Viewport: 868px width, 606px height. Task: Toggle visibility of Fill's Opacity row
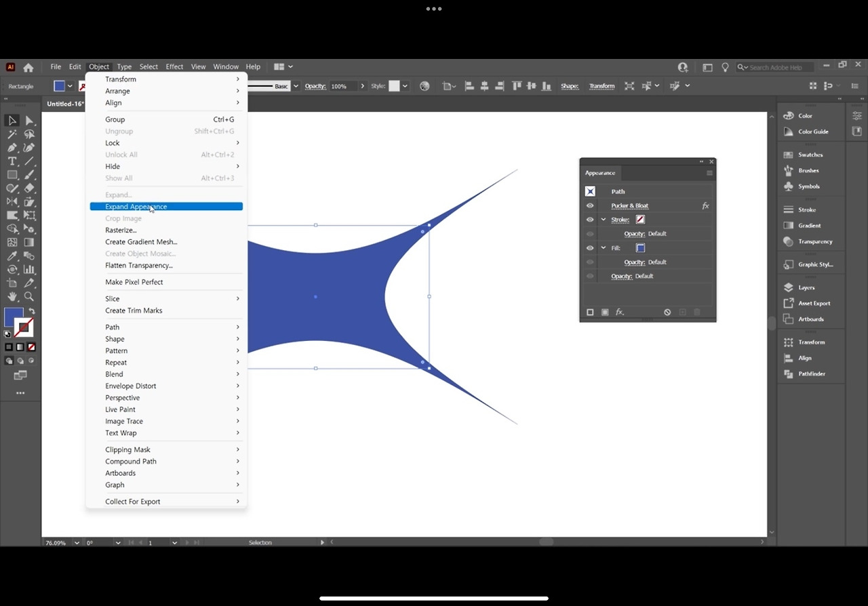click(x=590, y=262)
